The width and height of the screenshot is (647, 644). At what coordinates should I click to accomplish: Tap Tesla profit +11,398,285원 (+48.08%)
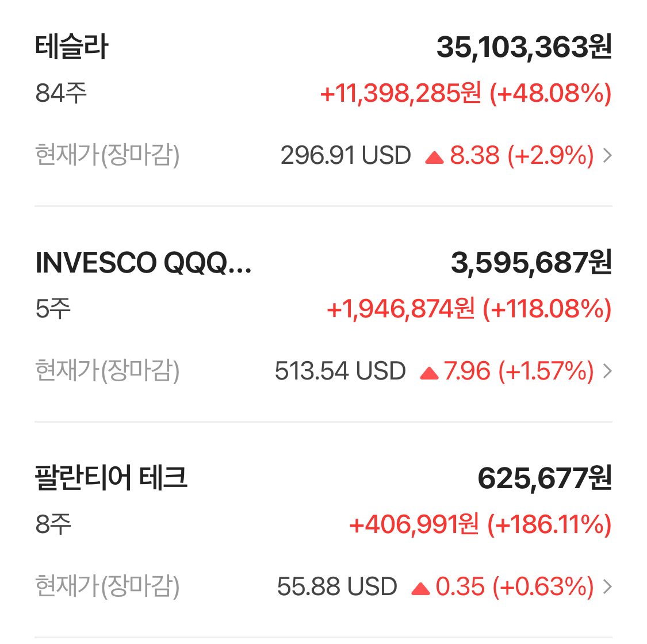coord(465,93)
